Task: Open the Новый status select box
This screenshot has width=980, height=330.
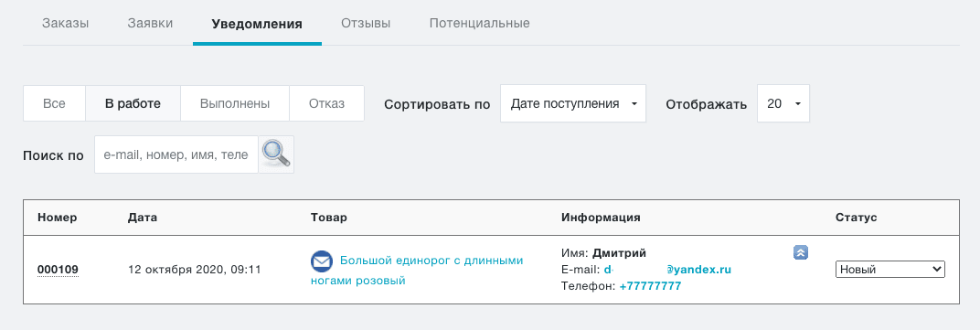Action: tap(890, 270)
